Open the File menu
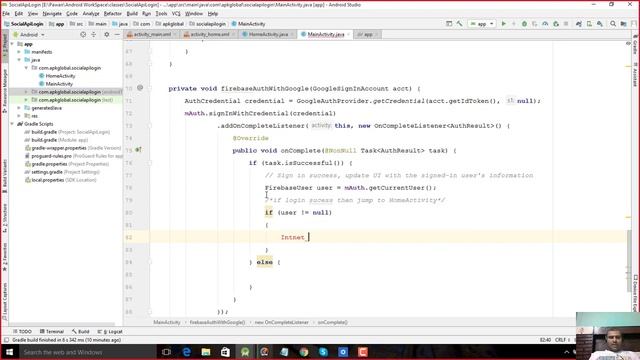 (6, 13)
